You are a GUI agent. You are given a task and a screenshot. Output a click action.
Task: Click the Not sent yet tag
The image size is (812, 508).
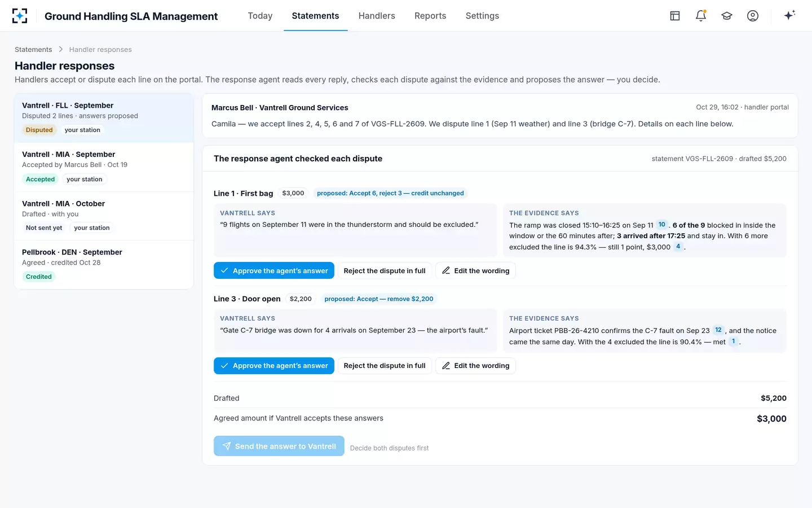[44, 228]
